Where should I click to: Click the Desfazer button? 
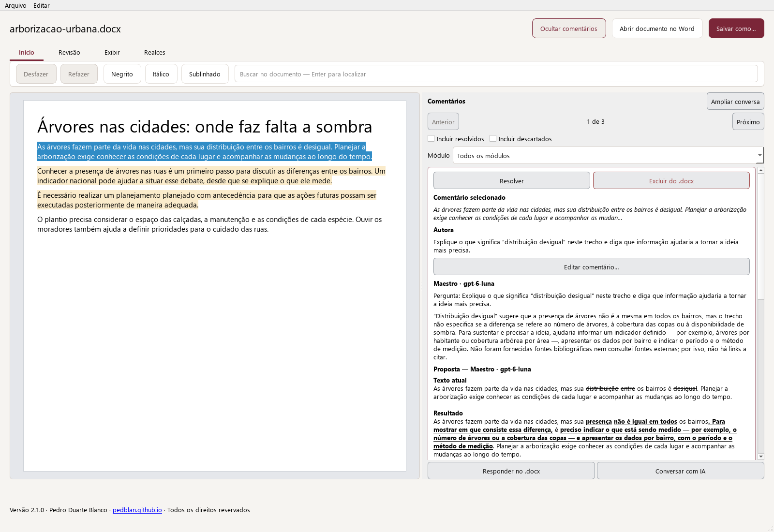pyautogui.click(x=36, y=74)
